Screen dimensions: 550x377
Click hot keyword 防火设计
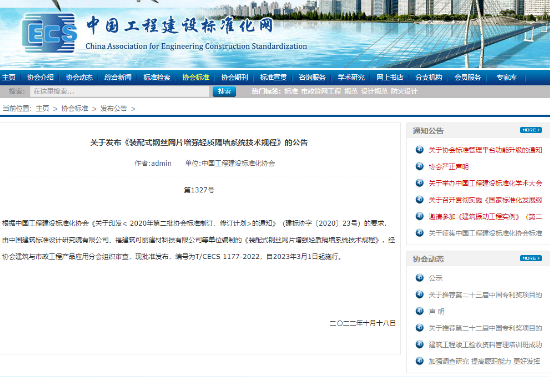click(404, 91)
